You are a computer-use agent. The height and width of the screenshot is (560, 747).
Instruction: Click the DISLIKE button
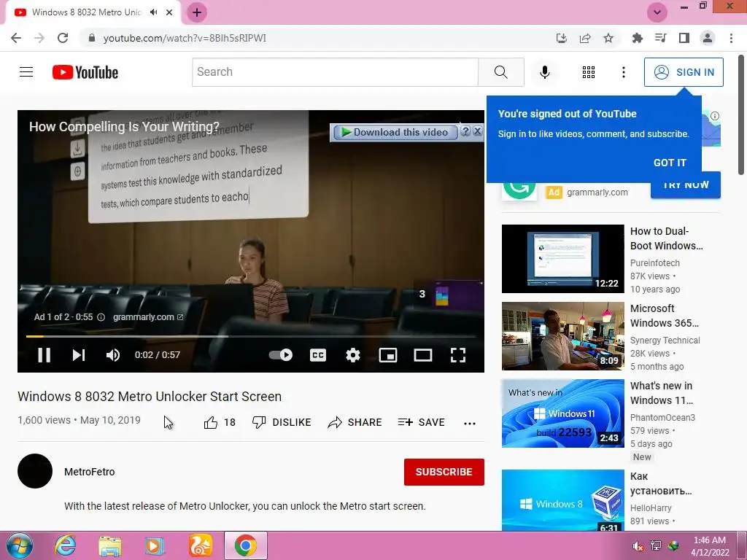click(282, 422)
